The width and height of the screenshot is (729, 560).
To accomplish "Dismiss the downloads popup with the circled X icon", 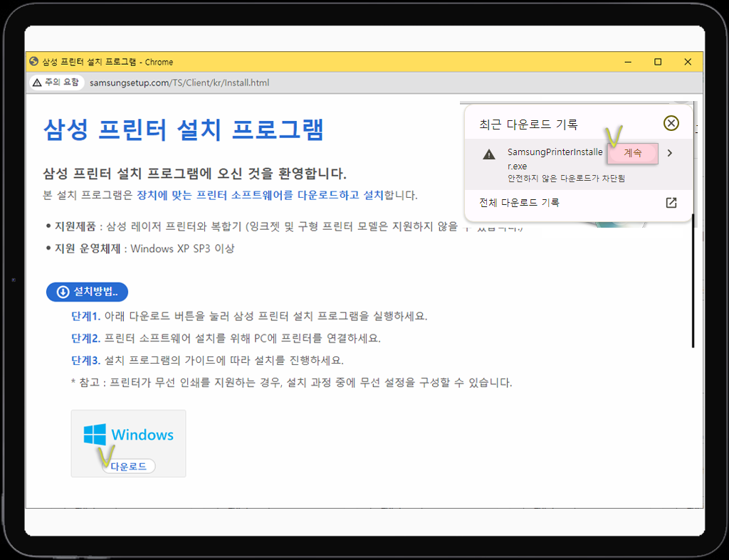I will (x=670, y=123).
